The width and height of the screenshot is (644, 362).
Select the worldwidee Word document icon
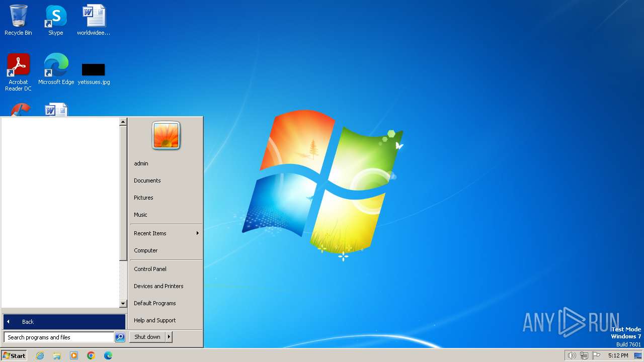pos(94,20)
